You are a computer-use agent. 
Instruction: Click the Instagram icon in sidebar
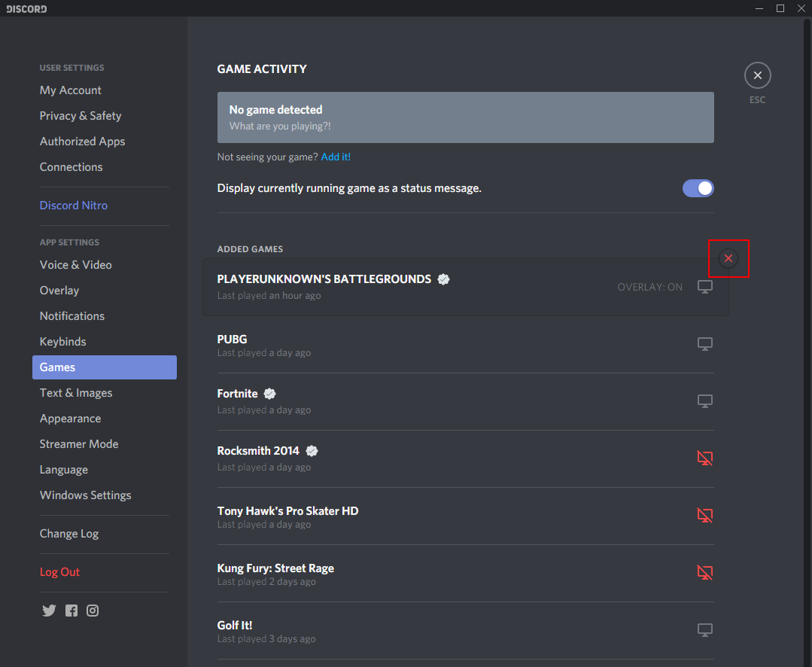click(93, 611)
